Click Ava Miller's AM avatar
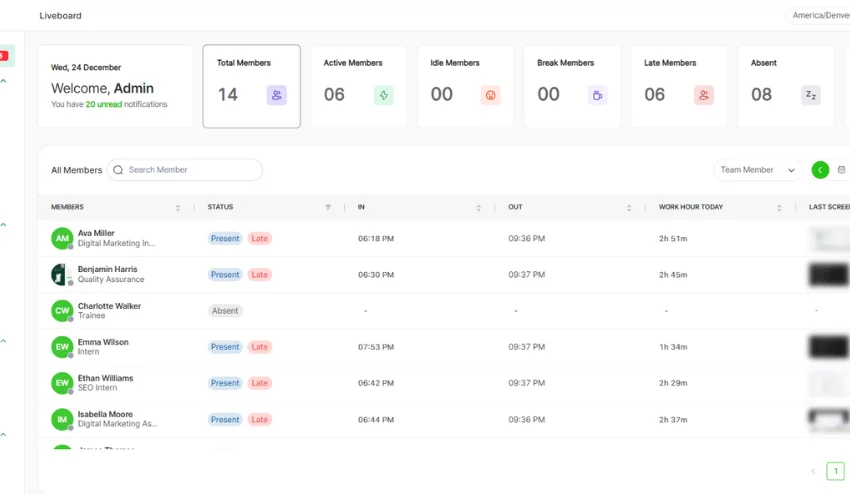The image size is (850, 494). tap(62, 238)
